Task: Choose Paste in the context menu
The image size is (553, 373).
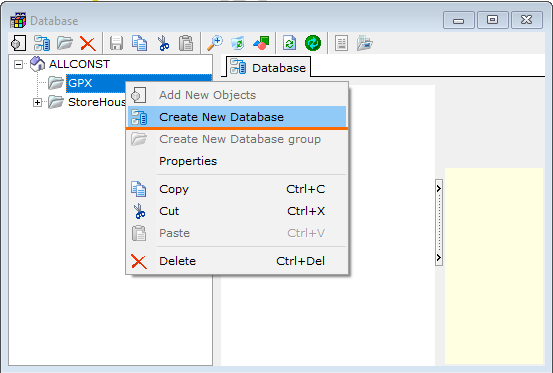Action: 237,233
